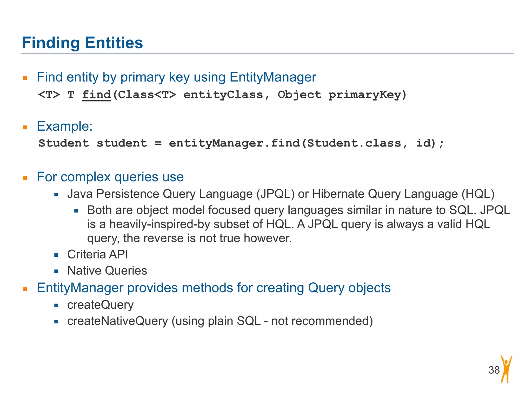The width and height of the screenshot is (532, 399).
Task: Click the Criteria API text
Action: click(97, 254)
